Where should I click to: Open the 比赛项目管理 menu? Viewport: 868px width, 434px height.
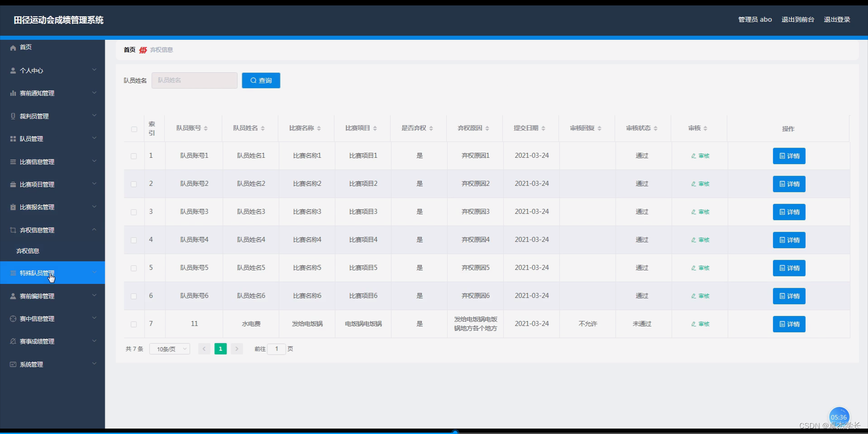point(52,184)
